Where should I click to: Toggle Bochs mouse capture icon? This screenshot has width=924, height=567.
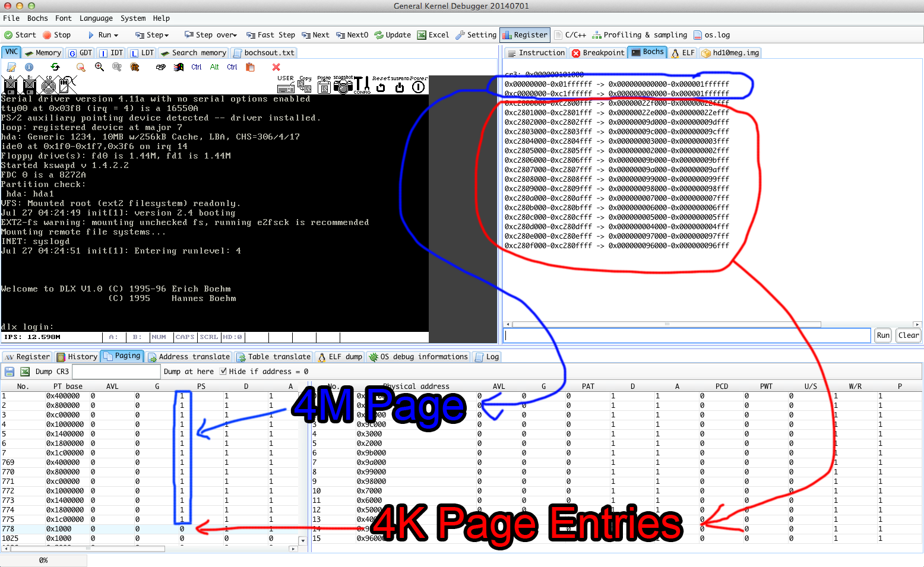(x=68, y=85)
